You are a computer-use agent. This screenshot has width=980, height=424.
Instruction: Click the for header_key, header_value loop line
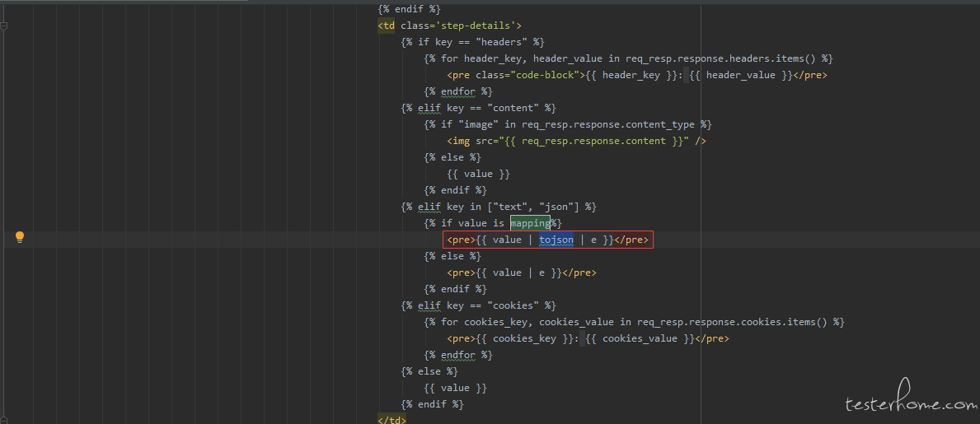(628, 58)
